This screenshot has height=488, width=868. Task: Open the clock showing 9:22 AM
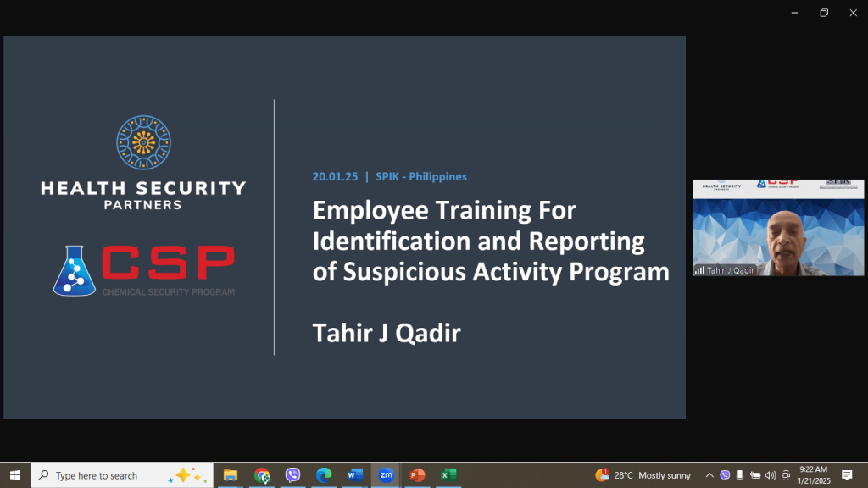point(812,475)
